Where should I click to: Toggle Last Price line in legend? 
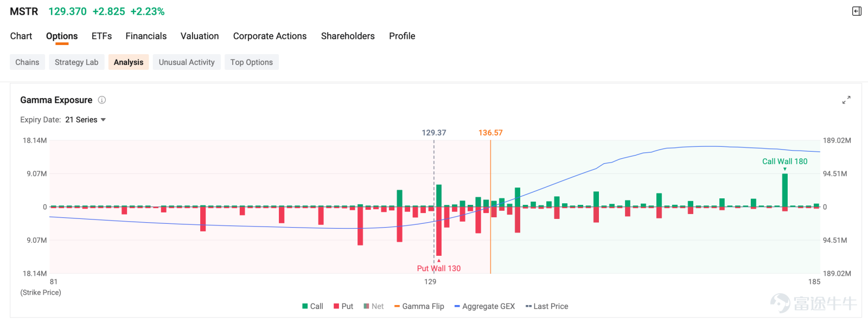pyautogui.click(x=547, y=306)
